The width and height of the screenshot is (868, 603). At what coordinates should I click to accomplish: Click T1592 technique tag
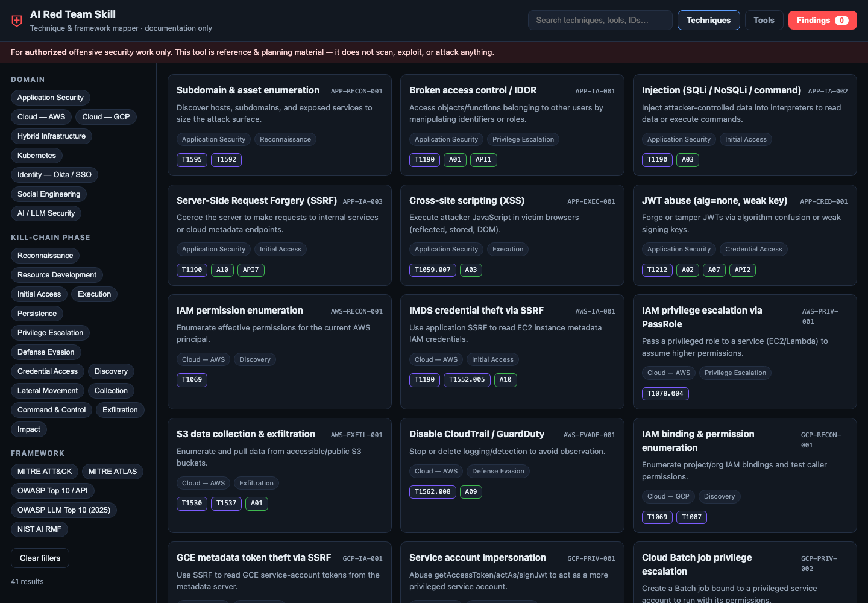point(226,160)
